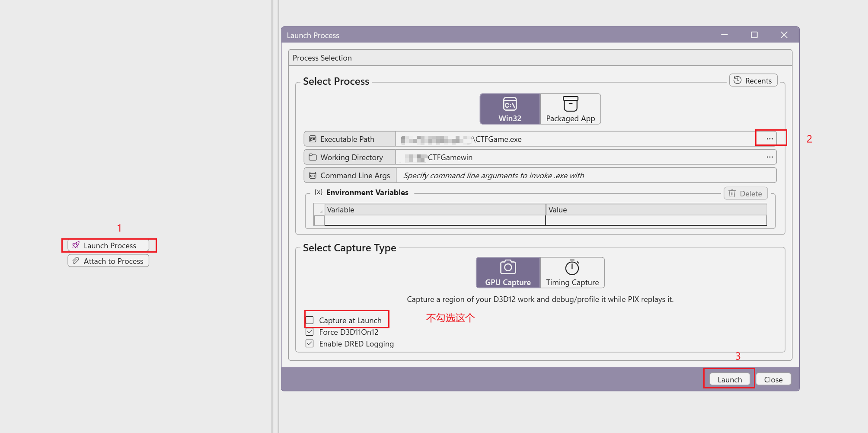Click the select-all corner of the variables table
868x433 pixels.
click(319, 210)
